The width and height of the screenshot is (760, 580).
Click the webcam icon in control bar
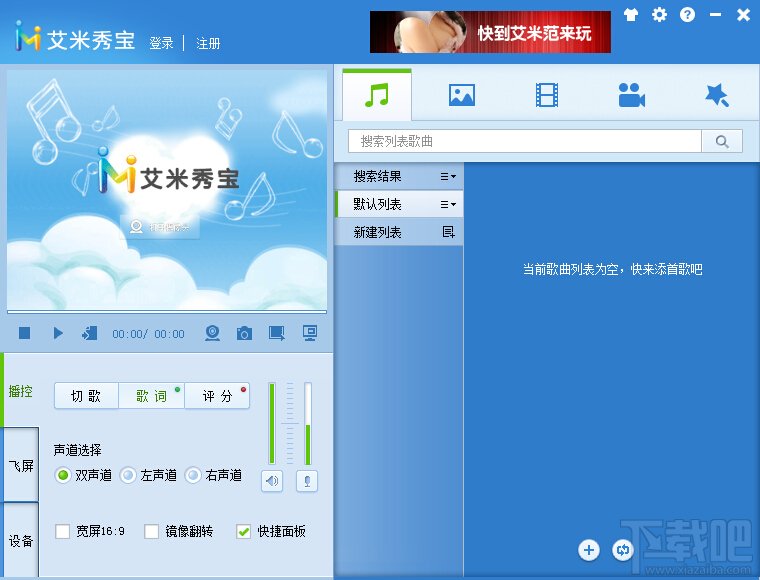pos(212,333)
